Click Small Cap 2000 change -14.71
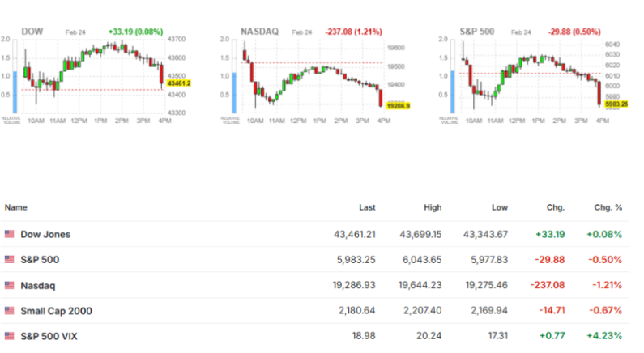This screenshot has height=353, width=644. tap(552, 310)
